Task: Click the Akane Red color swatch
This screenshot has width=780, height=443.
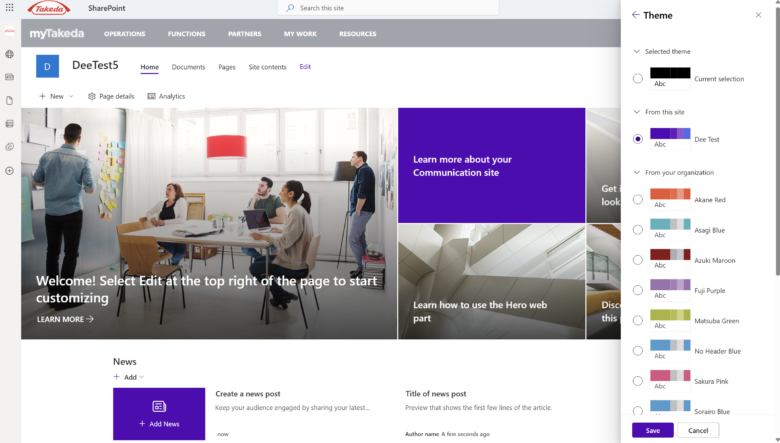Action: click(670, 193)
